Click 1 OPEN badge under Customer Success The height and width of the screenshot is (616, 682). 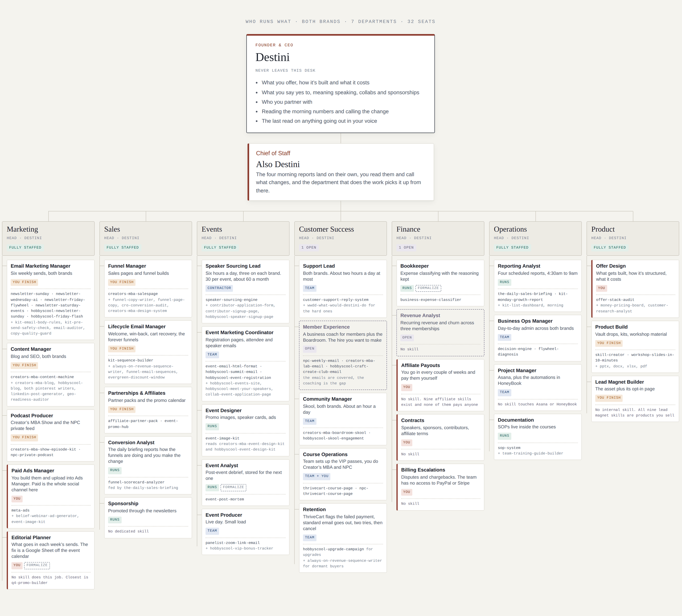click(309, 248)
